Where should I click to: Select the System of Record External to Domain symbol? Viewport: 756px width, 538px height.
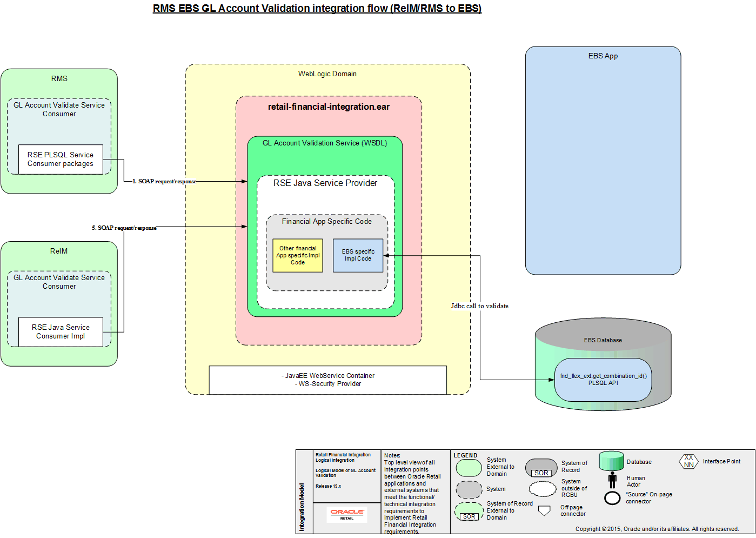point(469,510)
